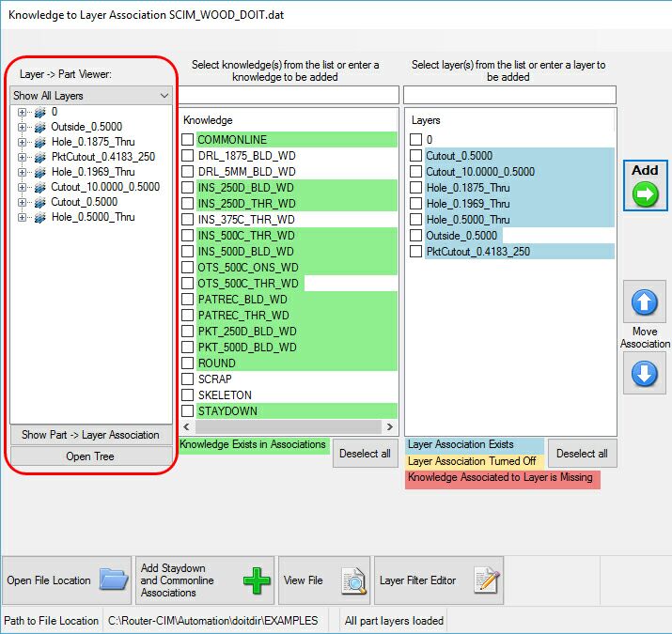Click the layer entry text field

point(509,95)
